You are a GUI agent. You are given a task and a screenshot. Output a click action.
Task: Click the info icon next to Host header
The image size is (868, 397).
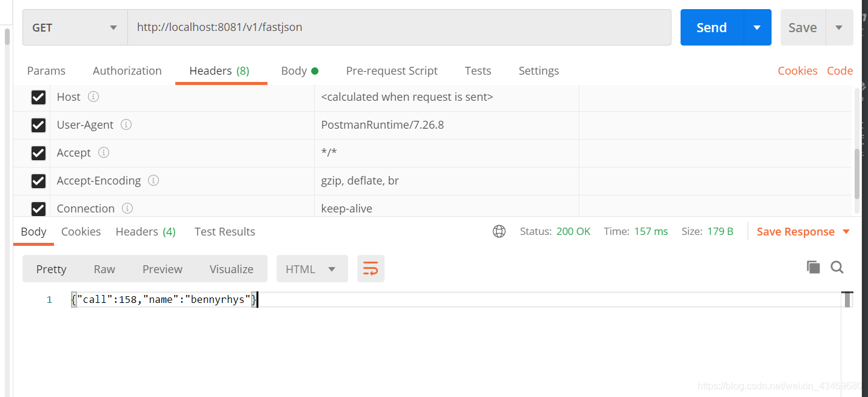[x=93, y=97]
